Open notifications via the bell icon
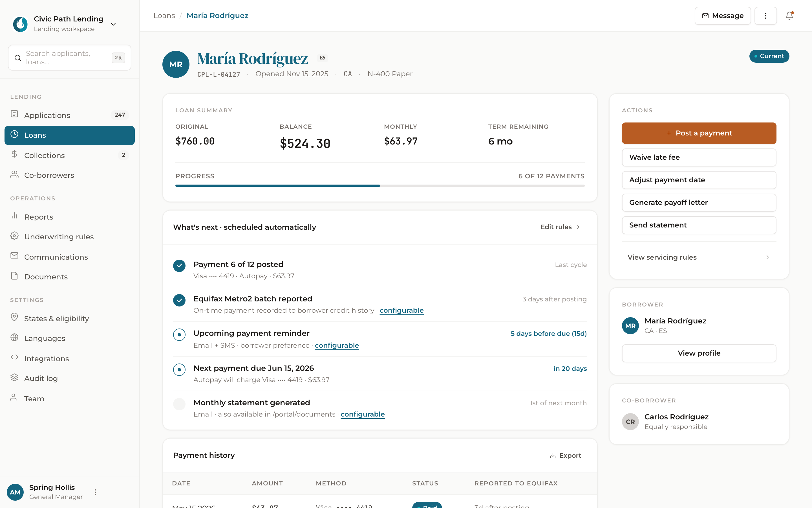This screenshot has width=812, height=508. tap(789, 16)
